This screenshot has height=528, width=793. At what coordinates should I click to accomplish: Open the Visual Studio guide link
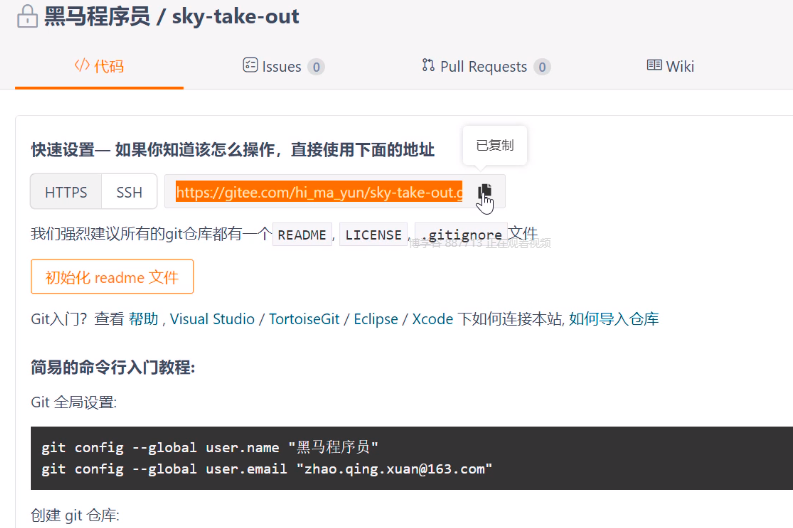tap(212, 319)
